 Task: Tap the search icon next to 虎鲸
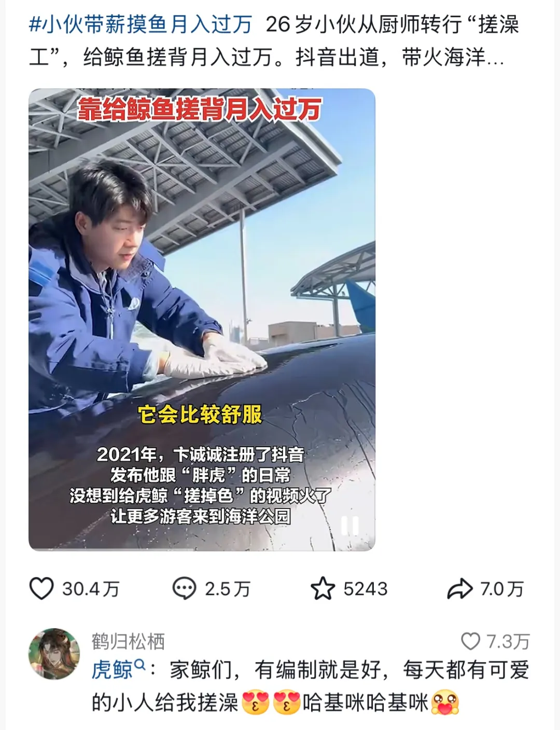(x=140, y=664)
